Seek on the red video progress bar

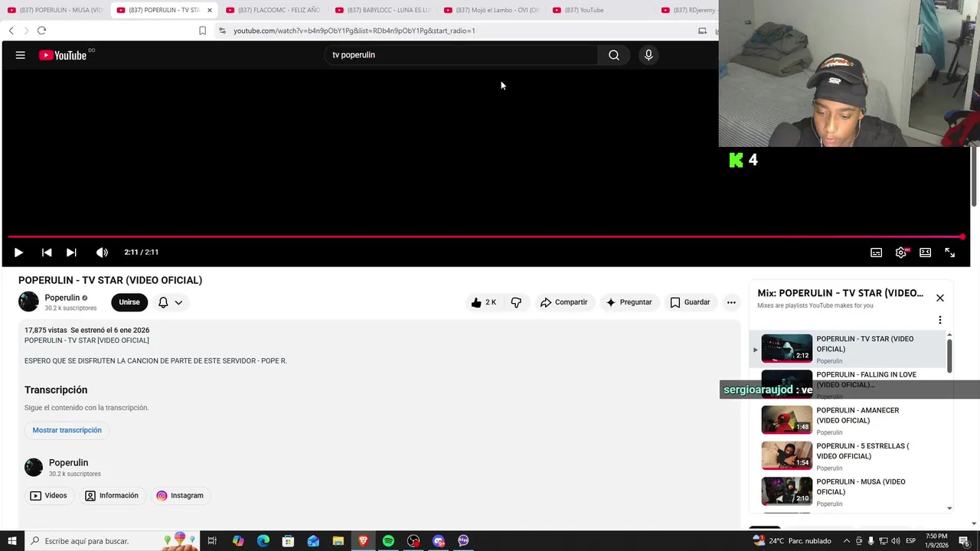[x=485, y=236]
